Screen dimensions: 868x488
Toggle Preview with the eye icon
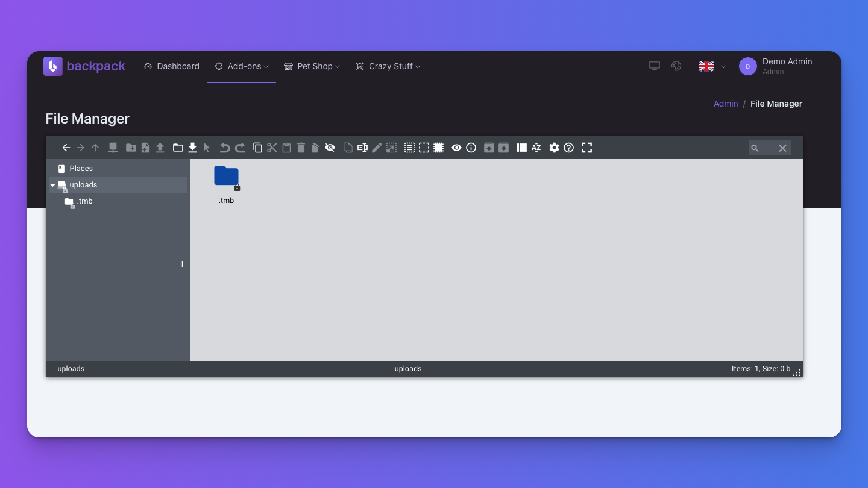click(456, 148)
